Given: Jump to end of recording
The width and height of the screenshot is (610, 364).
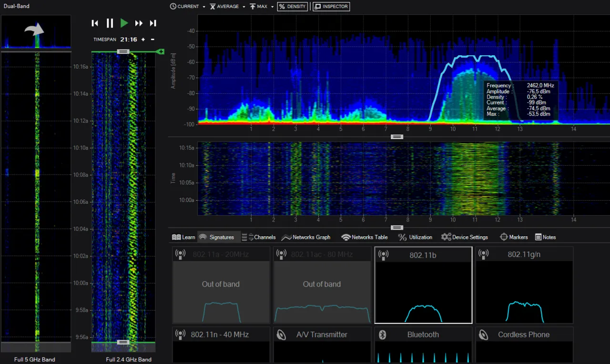Looking at the screenshot, I should point(153,23).
